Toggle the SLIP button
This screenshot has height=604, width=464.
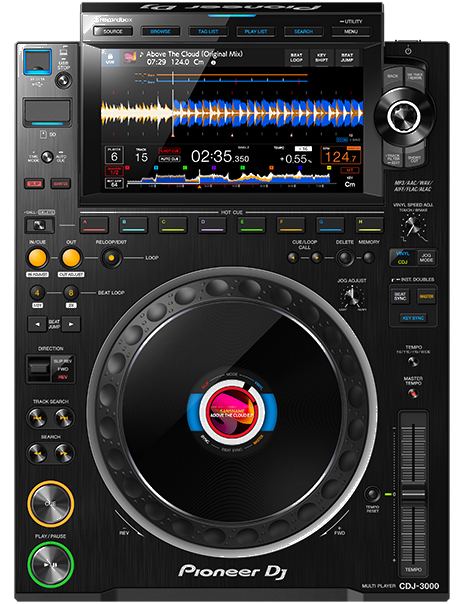pyautogui.click(x=35, y=183)
